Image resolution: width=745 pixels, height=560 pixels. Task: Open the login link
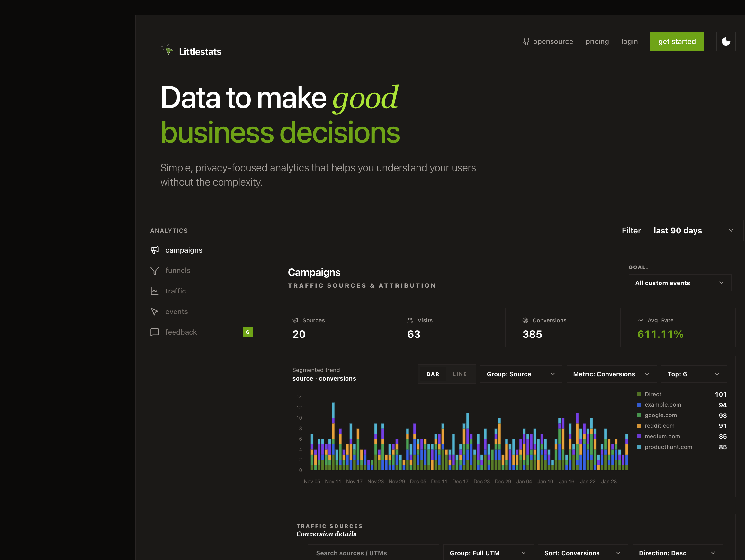630,41
